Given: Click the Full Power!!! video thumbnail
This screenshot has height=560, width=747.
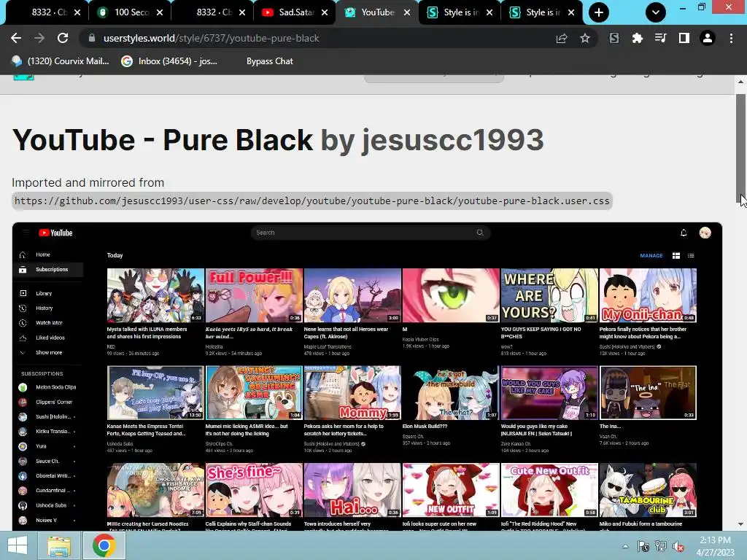Looking at the screenshot, I should coord(254,295).
